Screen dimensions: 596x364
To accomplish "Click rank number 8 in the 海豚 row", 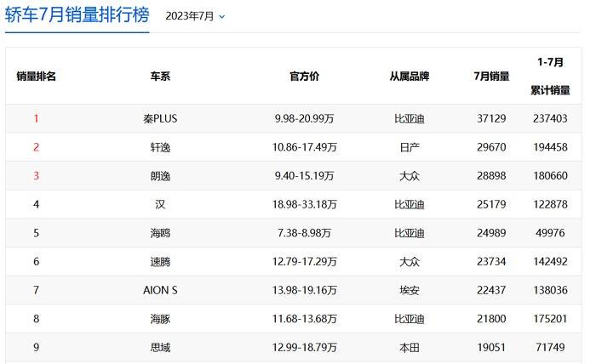I will click(36, 319).
